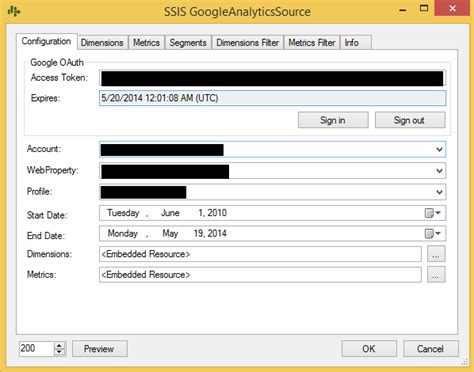Click the Sign in button
474x372 pixels.
click(333, 120)
